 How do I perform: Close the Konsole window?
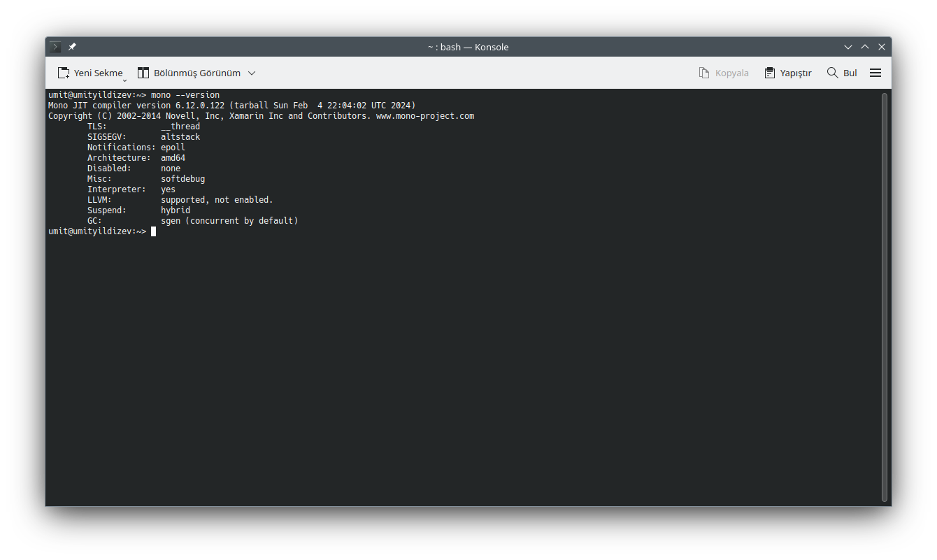[882, 47]
